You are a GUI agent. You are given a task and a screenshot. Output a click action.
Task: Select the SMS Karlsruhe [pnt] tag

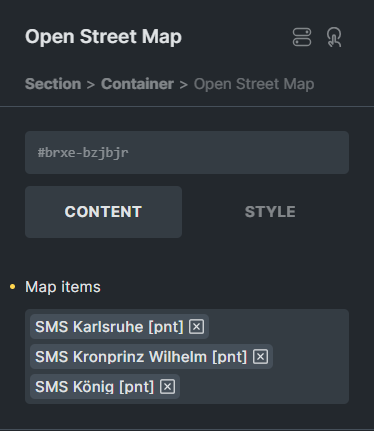[x=109, y=327]
